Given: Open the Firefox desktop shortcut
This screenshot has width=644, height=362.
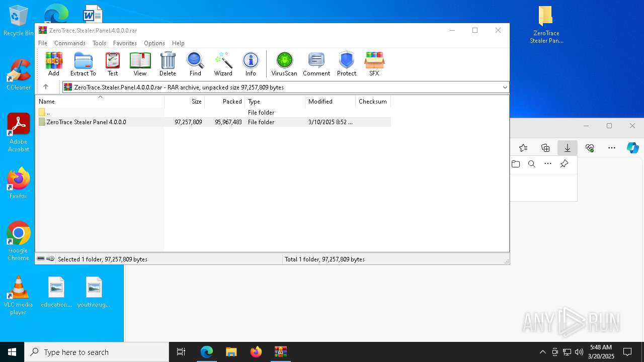Looking at the screenshot, I should click(x=19, y=184).
